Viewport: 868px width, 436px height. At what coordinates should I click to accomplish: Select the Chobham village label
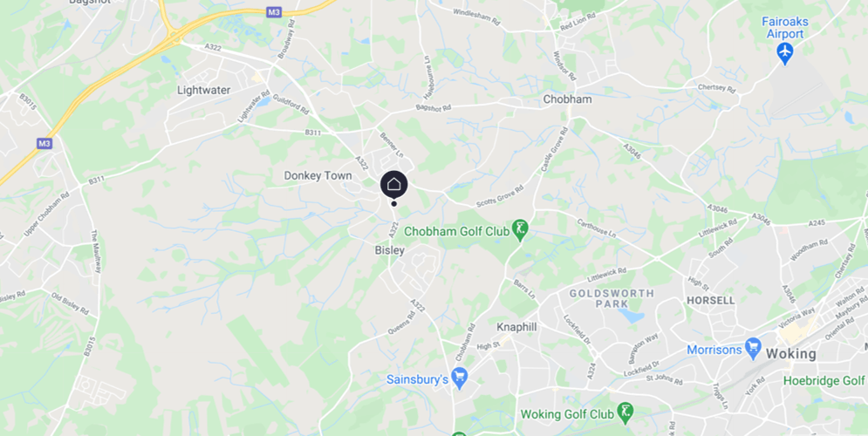[x=567, y=99]
